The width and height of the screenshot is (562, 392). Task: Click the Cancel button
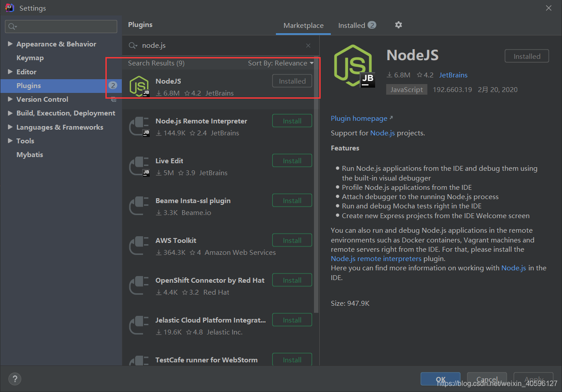coord(487,379)
